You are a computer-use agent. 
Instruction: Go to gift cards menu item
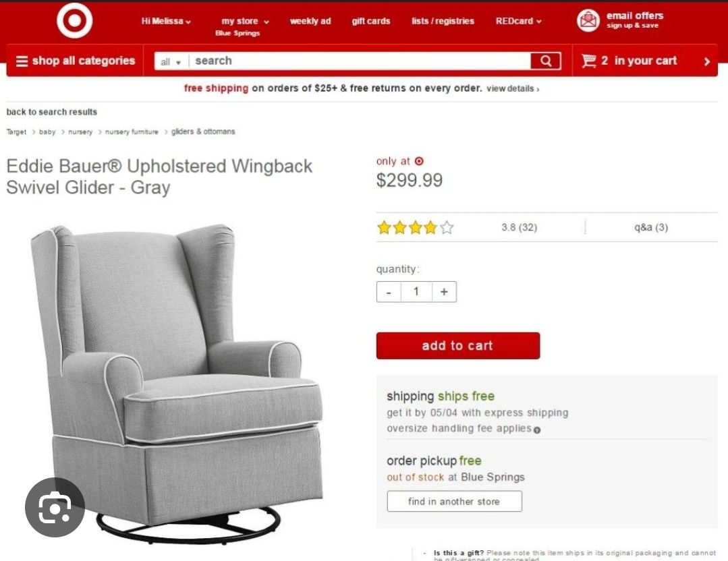[x=371, y=22]
